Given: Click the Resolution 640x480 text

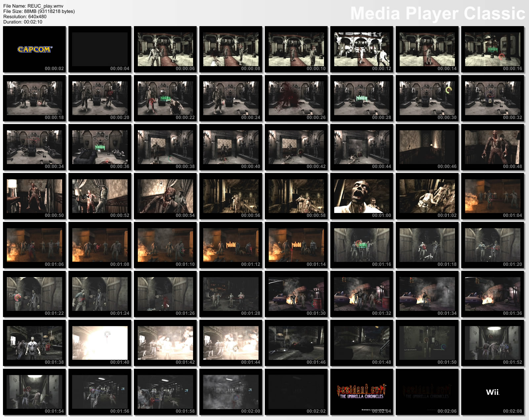Looking at the screenshot, I should (25, 17).
